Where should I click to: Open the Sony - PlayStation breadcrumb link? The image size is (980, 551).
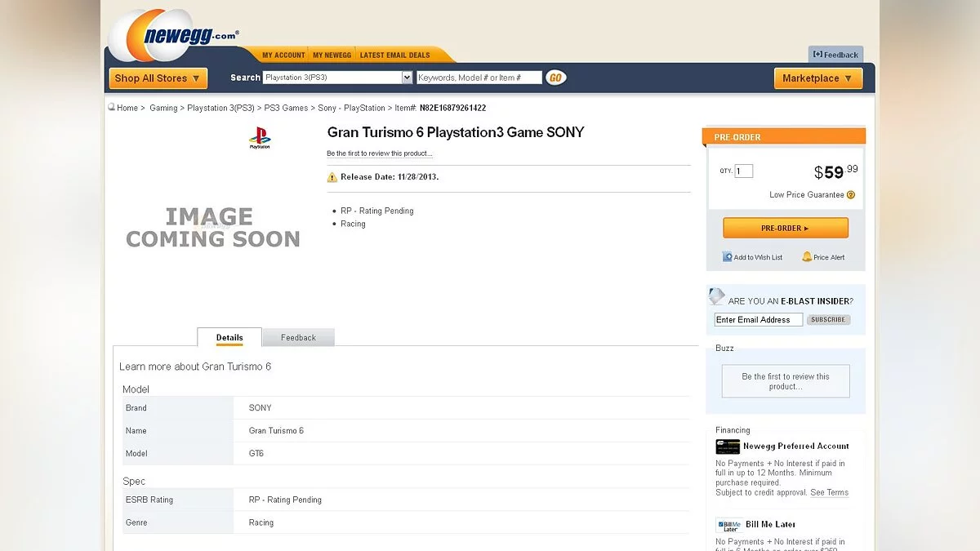coord(351,108)
